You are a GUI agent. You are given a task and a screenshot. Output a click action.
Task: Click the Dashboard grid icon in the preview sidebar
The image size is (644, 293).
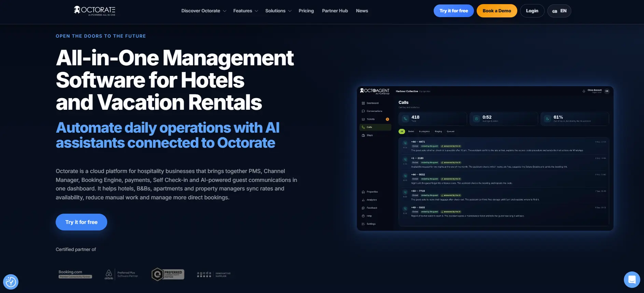[x=363, y=103]
